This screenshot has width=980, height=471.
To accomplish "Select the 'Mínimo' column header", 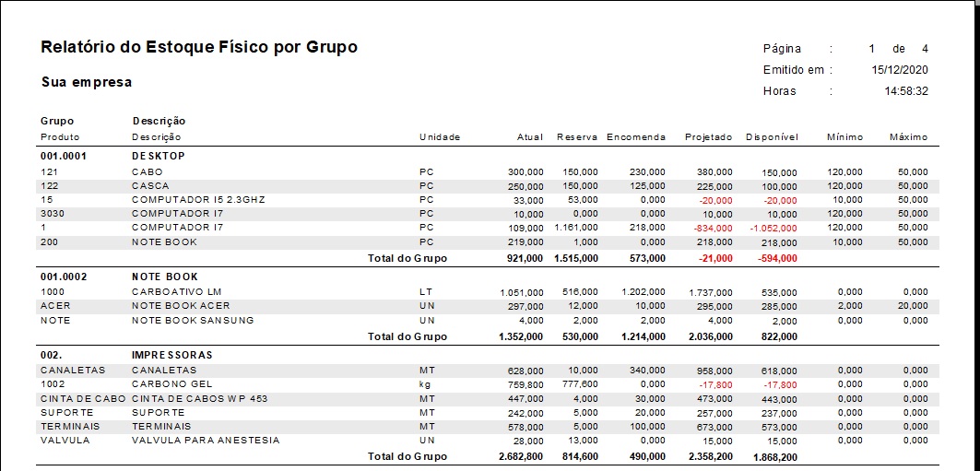I will click(x=844, y=137).
